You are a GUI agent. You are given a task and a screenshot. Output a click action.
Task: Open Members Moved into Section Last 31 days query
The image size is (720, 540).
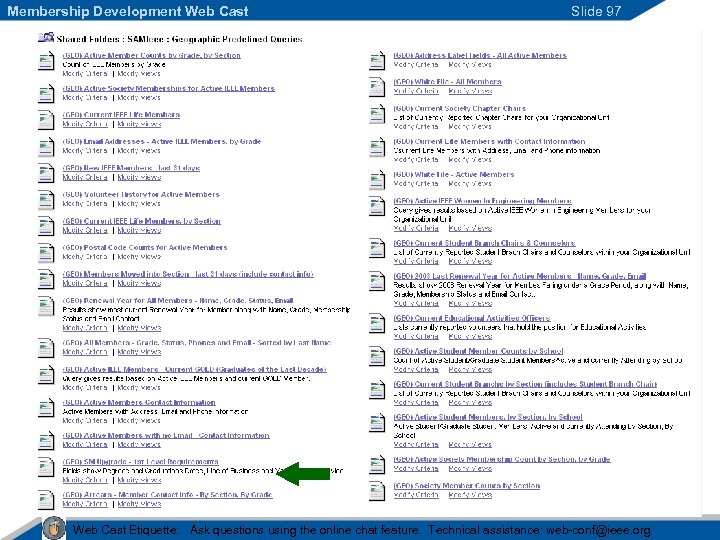tap(188, 274)
